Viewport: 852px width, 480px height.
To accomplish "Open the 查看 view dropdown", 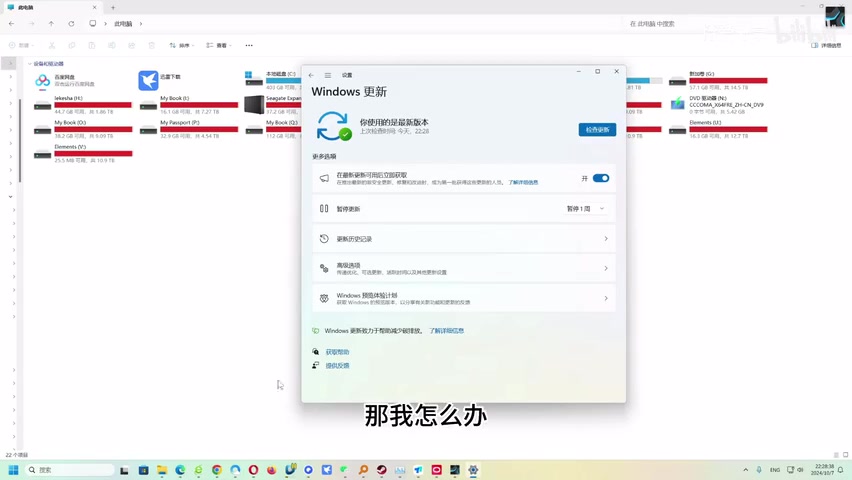I will click(x=218, y=46).
